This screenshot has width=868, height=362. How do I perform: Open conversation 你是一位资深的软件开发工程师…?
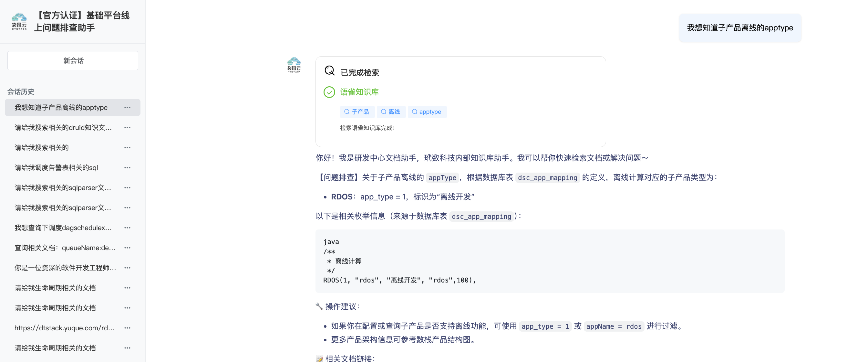(72, 268)
